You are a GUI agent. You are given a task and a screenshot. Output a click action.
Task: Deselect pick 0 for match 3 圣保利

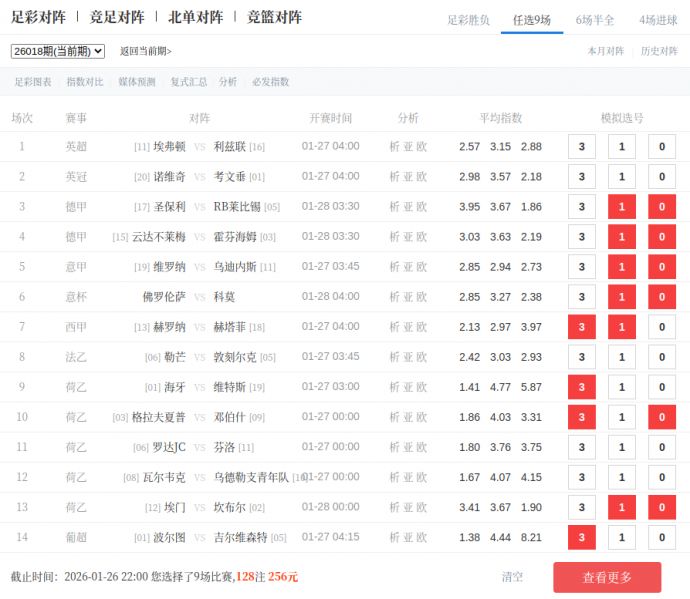[661, 207]
